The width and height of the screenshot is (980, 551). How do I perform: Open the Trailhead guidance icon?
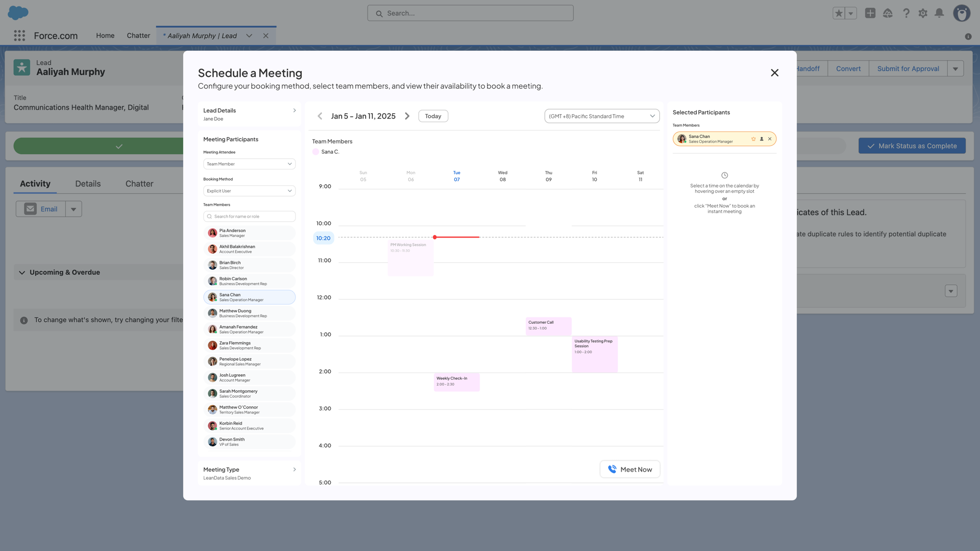(888, 13)
